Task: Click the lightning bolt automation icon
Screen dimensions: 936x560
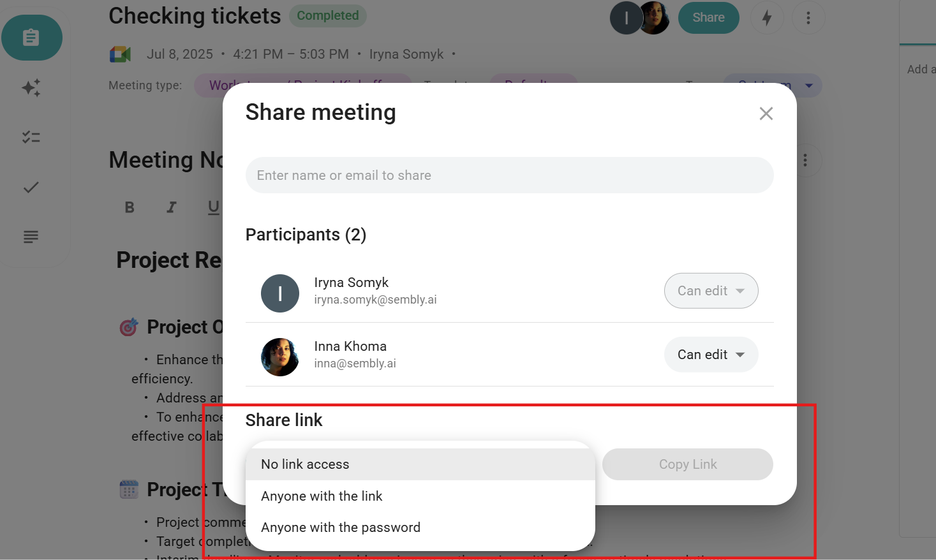Action: [x=767, y=18]
